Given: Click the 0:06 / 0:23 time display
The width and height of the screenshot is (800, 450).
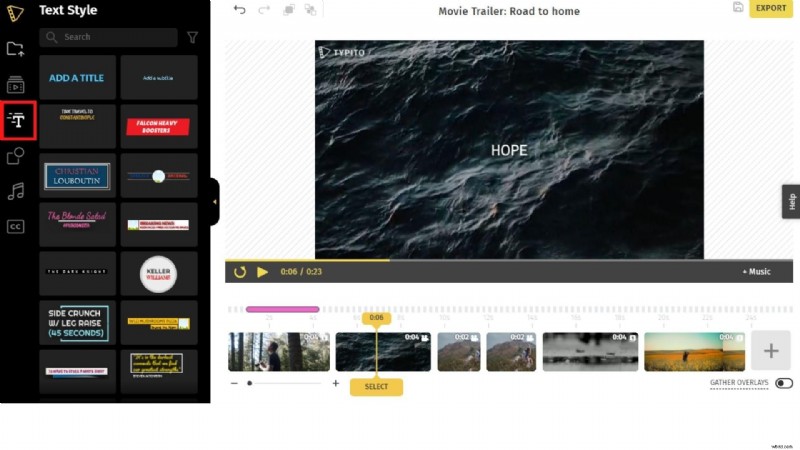Looking at the screenshot, I should click(x=301, y=272).
